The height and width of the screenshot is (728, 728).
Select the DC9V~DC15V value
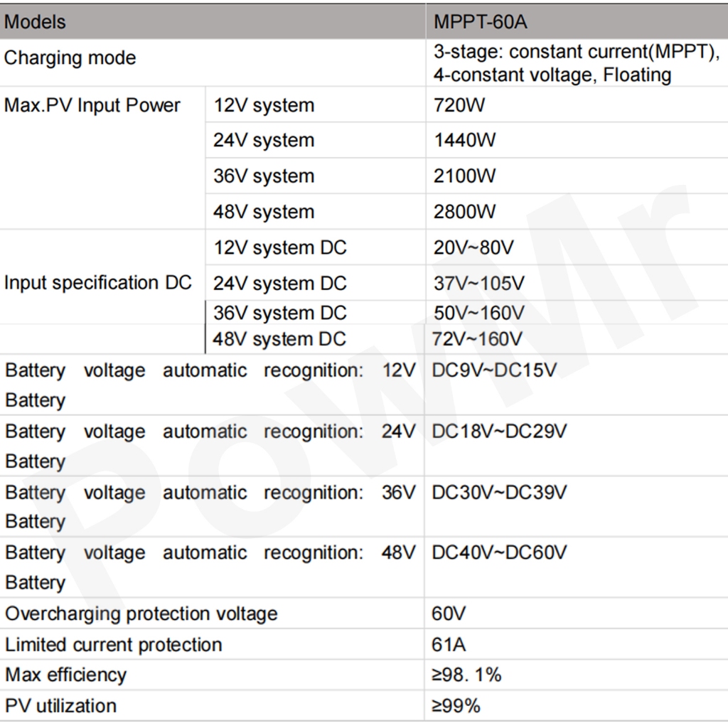pos(494,370)
